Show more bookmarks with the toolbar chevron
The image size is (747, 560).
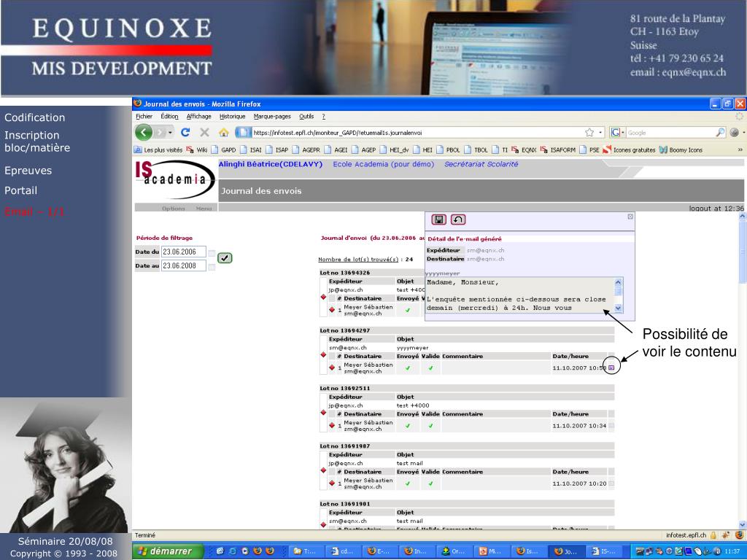coord(740,149)
